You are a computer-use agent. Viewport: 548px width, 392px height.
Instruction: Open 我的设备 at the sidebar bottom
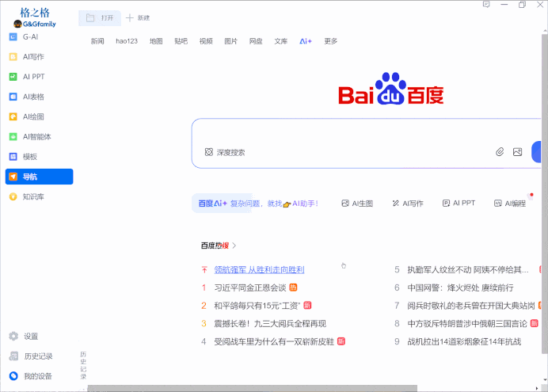pos(36,376)
